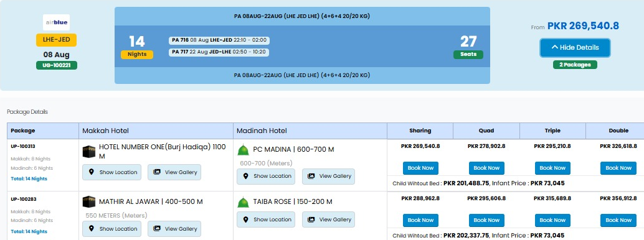Viewport: 644px width, 240px height.
Task: Click the PC MADINA | 600-700 M name
Action: pos(293,149)
